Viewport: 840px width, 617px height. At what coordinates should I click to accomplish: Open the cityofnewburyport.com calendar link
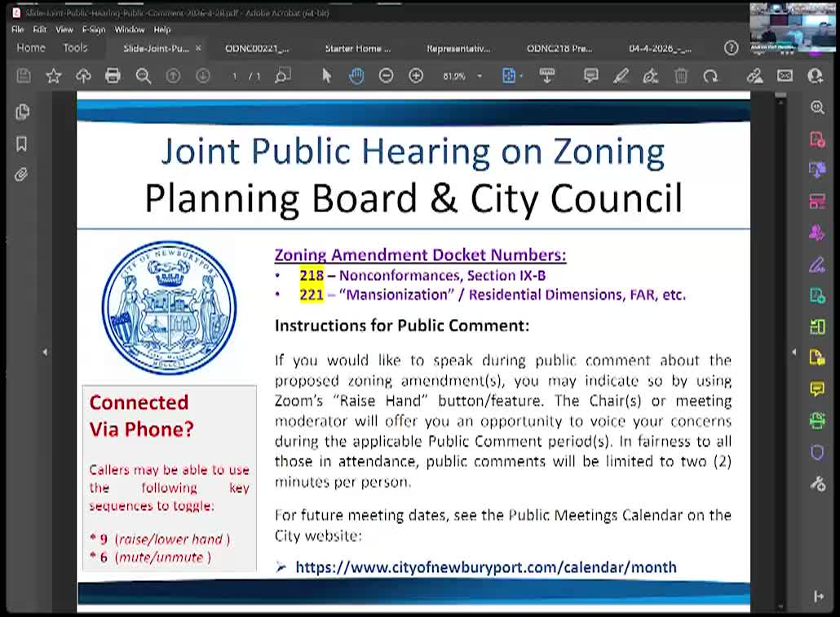pyautogui.click(x=486, y=567)
